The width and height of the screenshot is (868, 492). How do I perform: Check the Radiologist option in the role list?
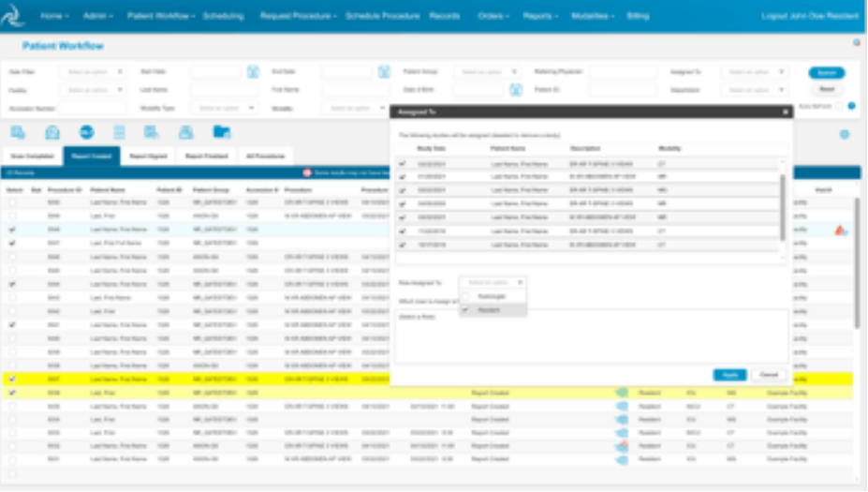(x=465, y=296)
